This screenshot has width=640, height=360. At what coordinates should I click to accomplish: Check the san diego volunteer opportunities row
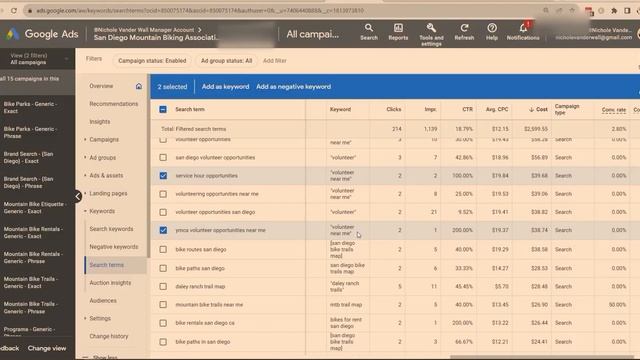[163, 157]
